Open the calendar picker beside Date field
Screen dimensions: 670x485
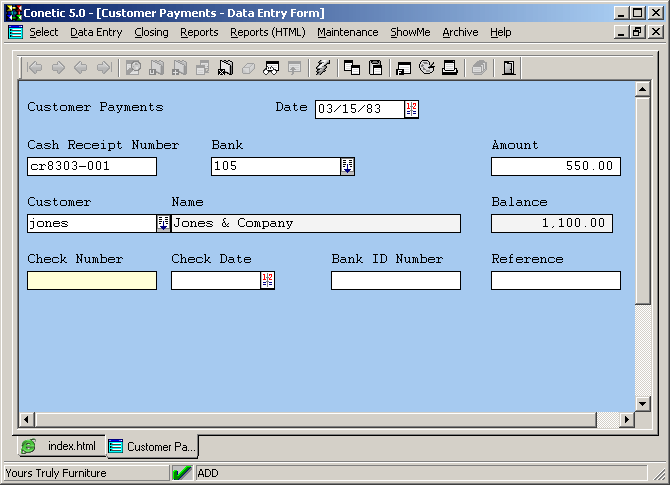point(412,109)
